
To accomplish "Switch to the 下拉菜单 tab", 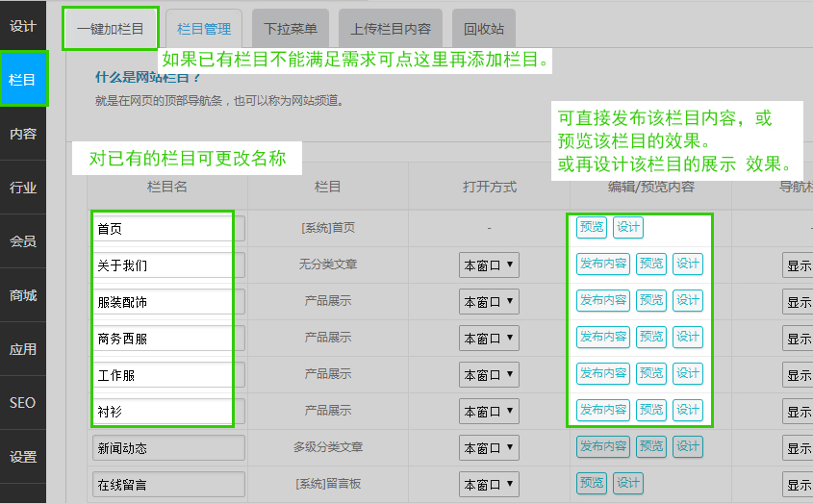I will pos(290,30).
